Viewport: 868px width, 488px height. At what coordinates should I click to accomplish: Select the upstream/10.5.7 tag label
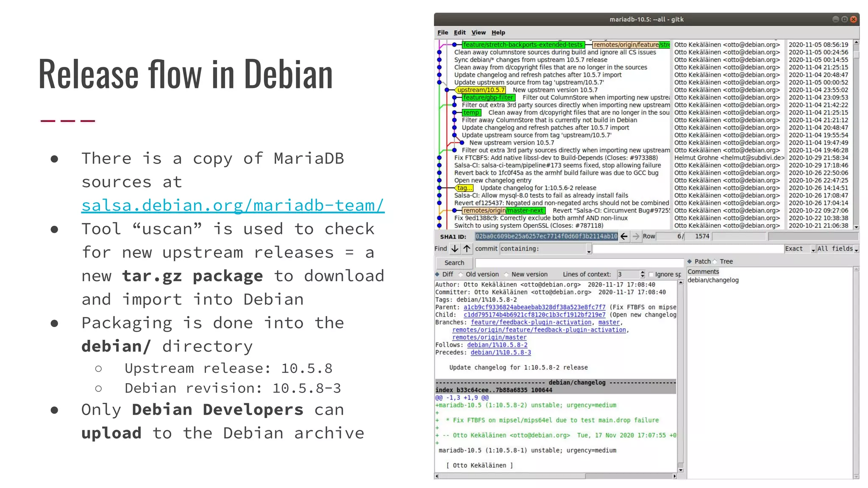point(481,90)
